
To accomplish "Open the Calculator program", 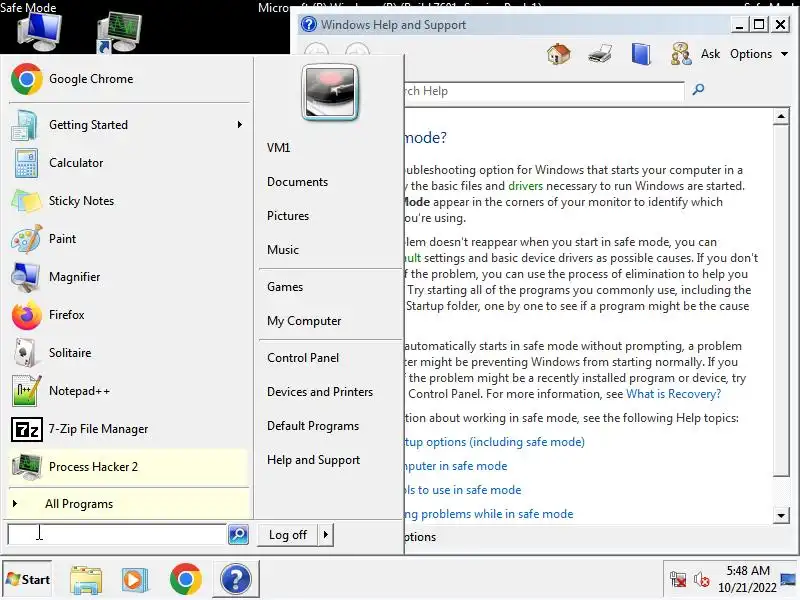I will [128, 163].
